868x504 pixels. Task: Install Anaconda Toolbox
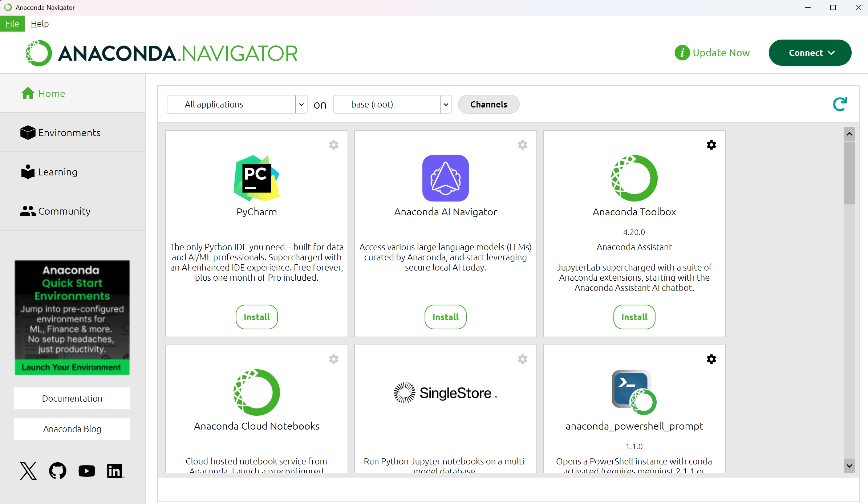[634, 317]
